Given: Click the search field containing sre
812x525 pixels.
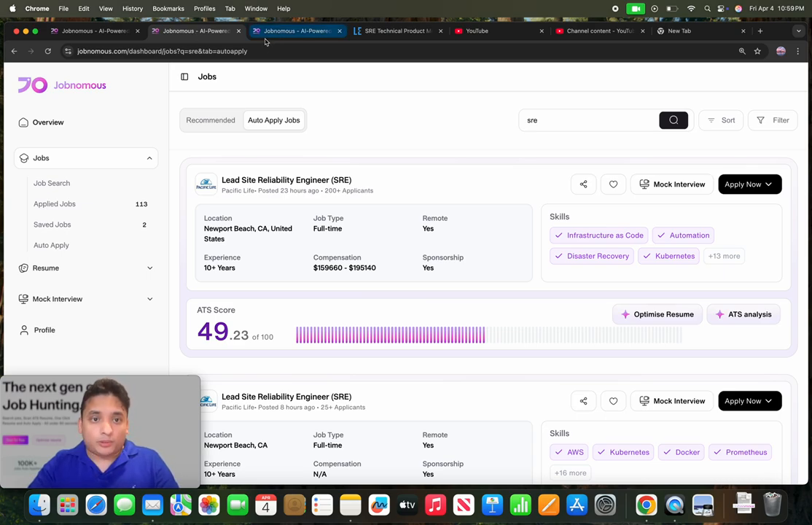Looking at the screenshot, I should [x=589, y=120].
